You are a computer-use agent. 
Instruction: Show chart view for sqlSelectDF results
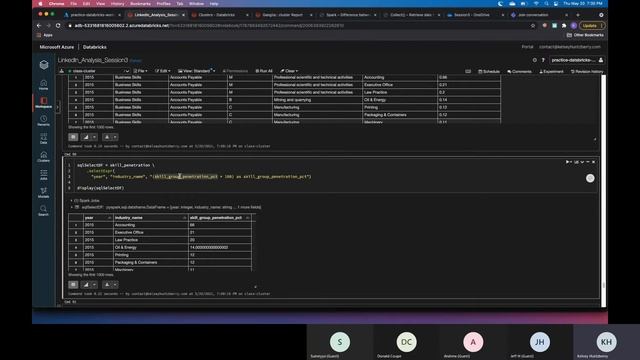click(86, 284)
